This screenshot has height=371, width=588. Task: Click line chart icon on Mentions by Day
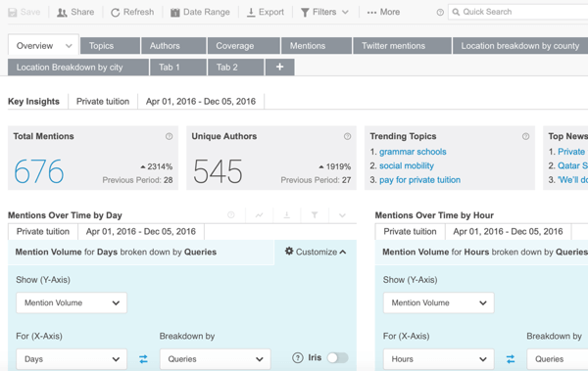[259, 215]
